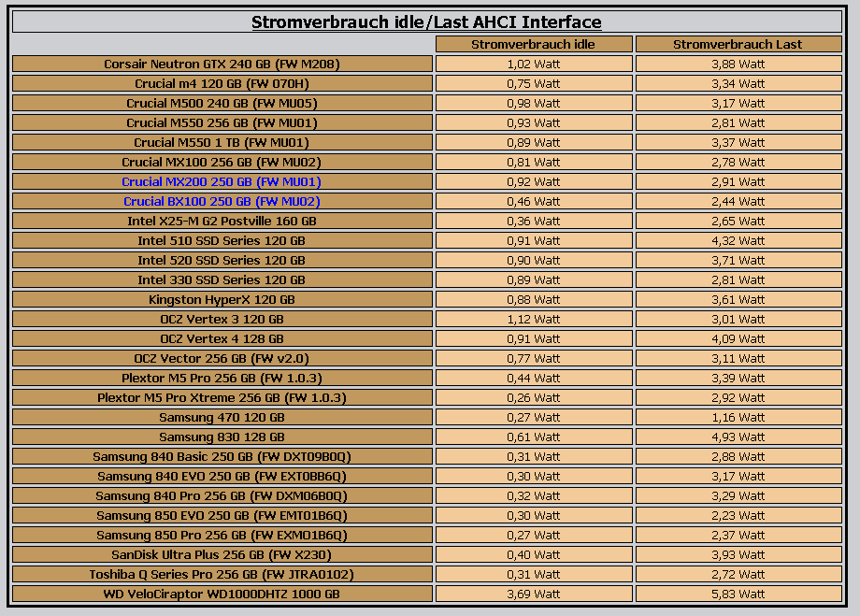
Task: Click the 4,93 Watt value for Samsung 830
Action: pos(738,437)
